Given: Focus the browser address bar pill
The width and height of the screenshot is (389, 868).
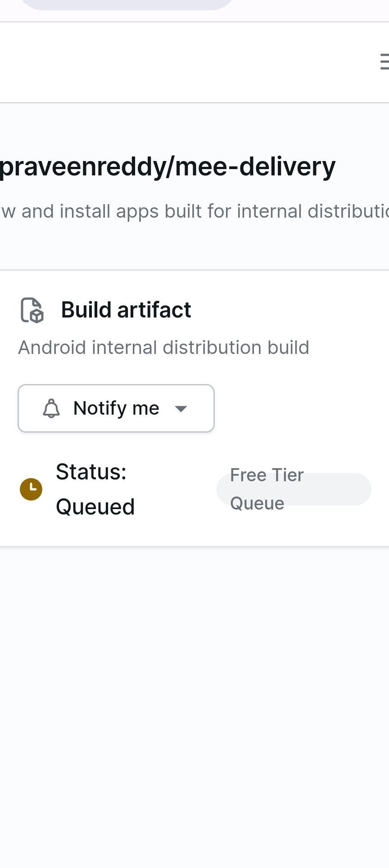Looking at the screenshot, I should point(126,4).
